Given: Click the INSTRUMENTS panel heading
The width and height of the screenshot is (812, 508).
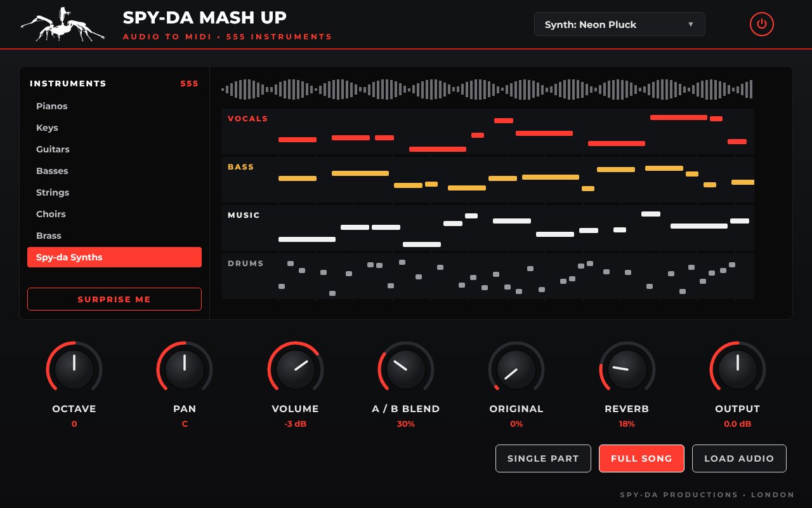Looking at the screenshot, I should pos(68,84).
